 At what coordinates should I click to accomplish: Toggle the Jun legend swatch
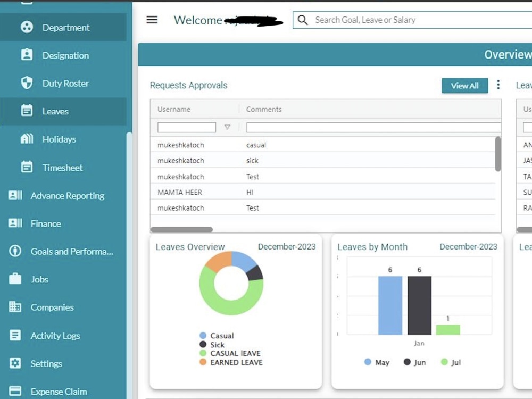click(407, 362)
